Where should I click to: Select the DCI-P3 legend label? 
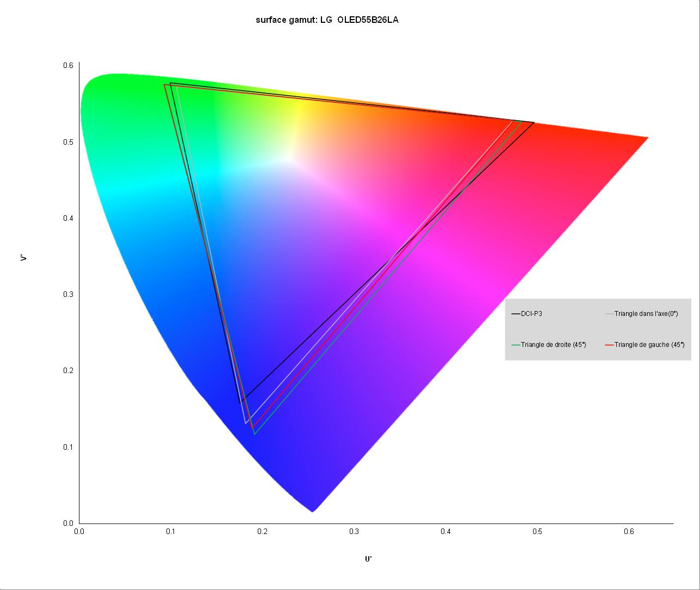pyautogui.click(x=531, y=314)
